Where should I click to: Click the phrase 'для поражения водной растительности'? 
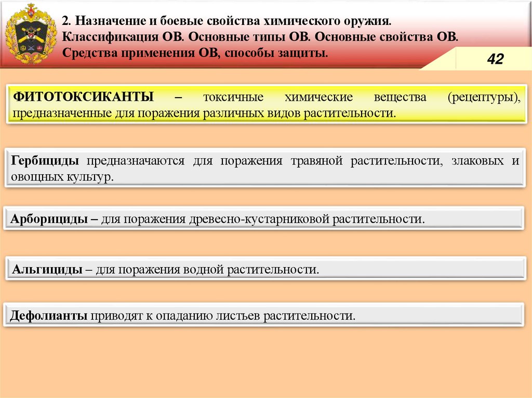click(207, 270)
